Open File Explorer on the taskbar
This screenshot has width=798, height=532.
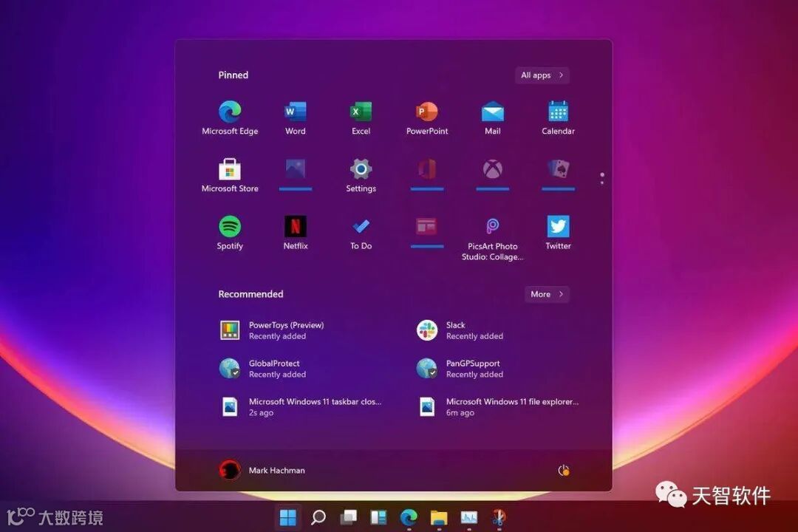click(439, 518)
